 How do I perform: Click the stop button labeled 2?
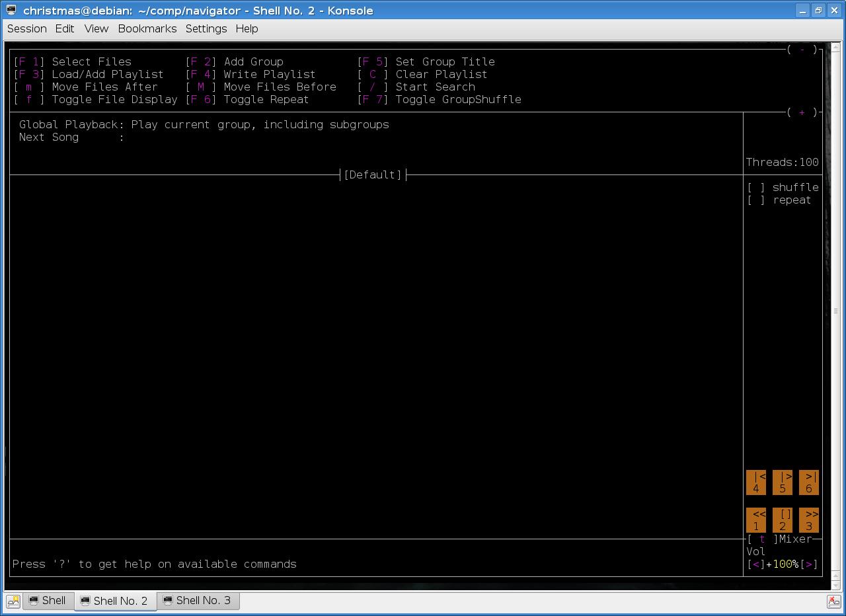click(782, 520)
